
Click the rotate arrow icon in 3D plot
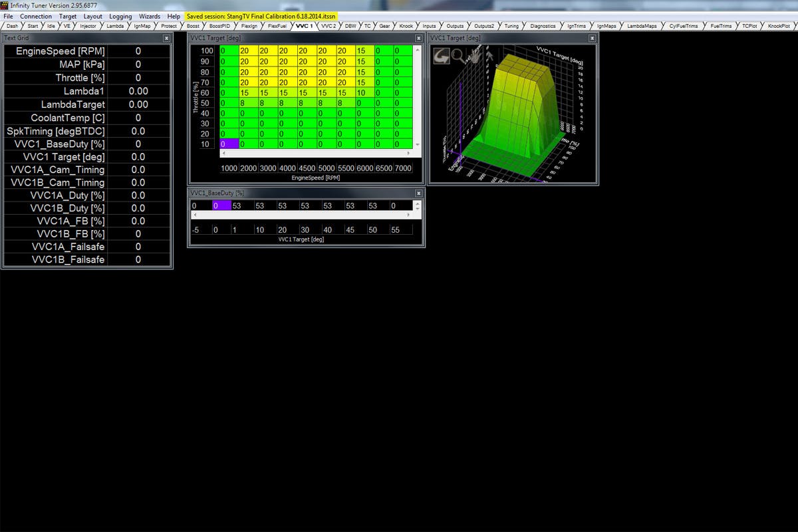tap(442, 57)
